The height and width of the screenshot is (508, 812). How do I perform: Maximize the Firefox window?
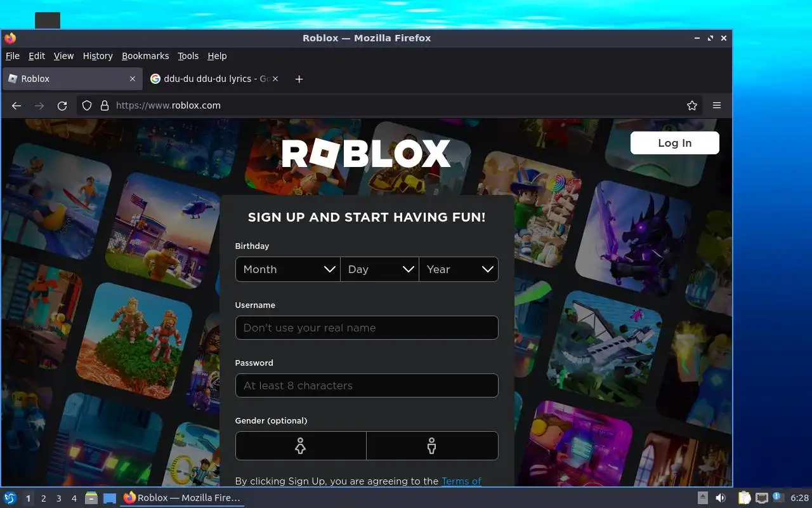coord(710,38)
